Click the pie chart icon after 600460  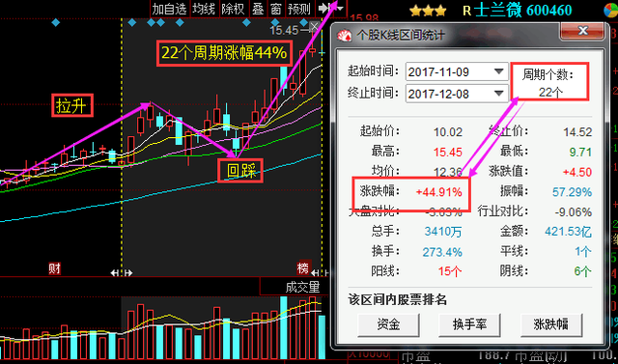point(611,11)
